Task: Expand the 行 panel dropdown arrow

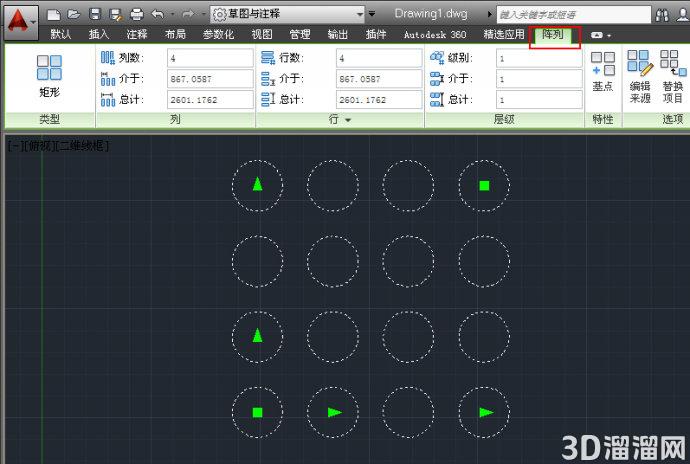Action: 348,120
